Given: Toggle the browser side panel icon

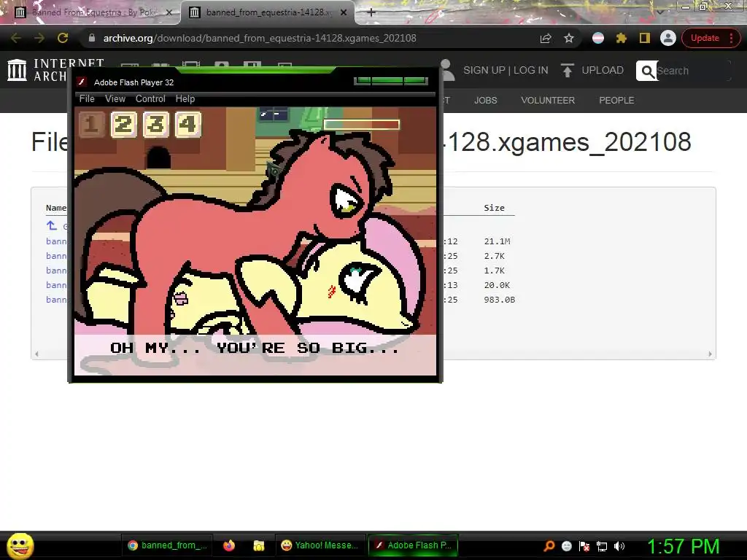Looking at the screenshot, I should pyautogui.click(x=645, y=38).
